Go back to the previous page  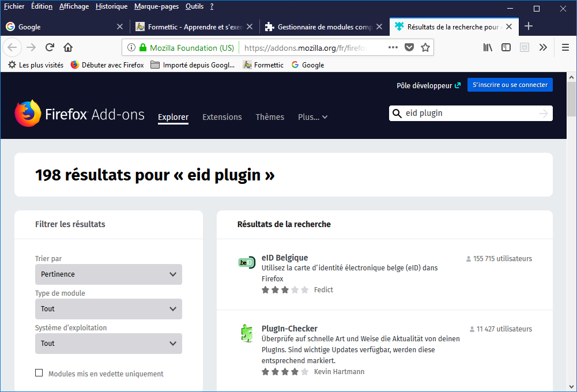point(12,47)
